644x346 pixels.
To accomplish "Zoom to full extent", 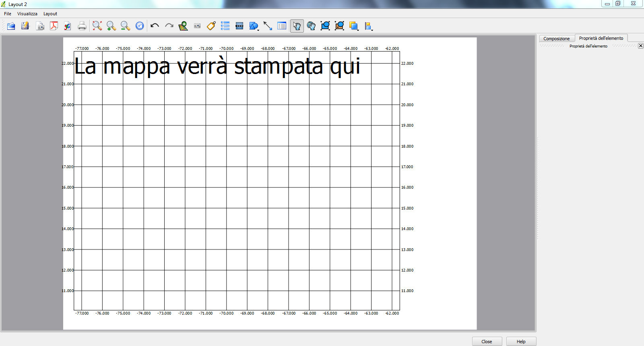I will tap(97, 26).
